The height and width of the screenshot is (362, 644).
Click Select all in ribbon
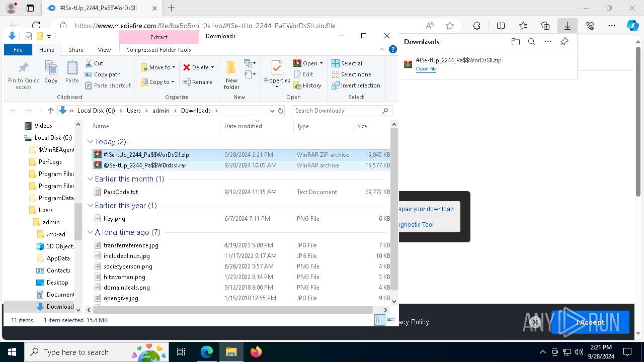pos(348,63)
